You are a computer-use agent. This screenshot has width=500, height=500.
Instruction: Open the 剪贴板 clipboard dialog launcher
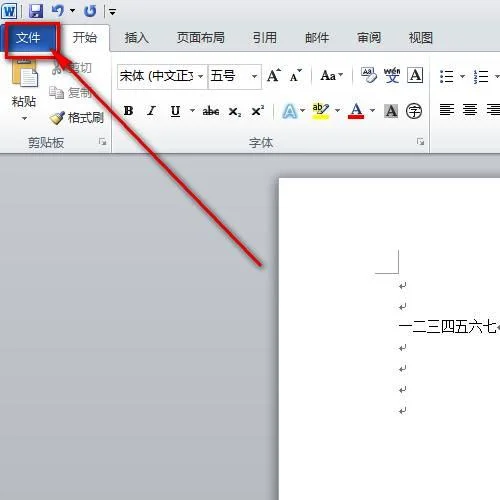point(102,142)
